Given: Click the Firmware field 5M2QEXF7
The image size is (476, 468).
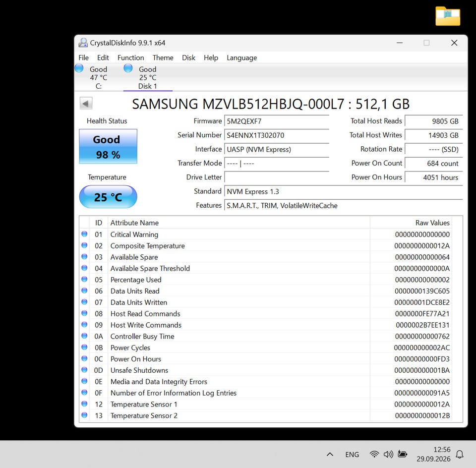Looking at the screenshot, I should (277, 121).
